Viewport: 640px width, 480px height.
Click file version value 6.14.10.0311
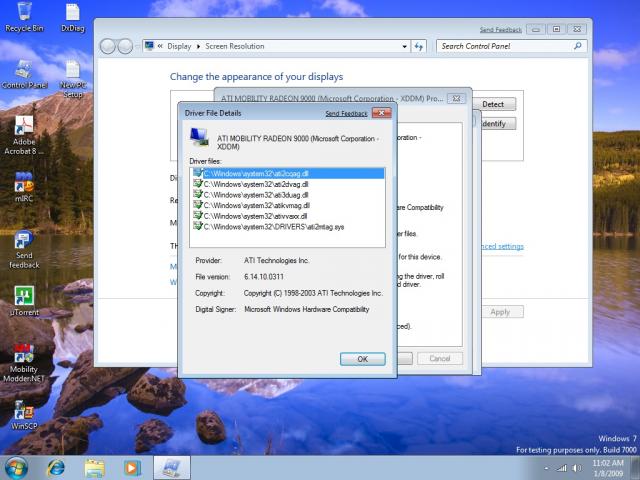coord(264,277)
